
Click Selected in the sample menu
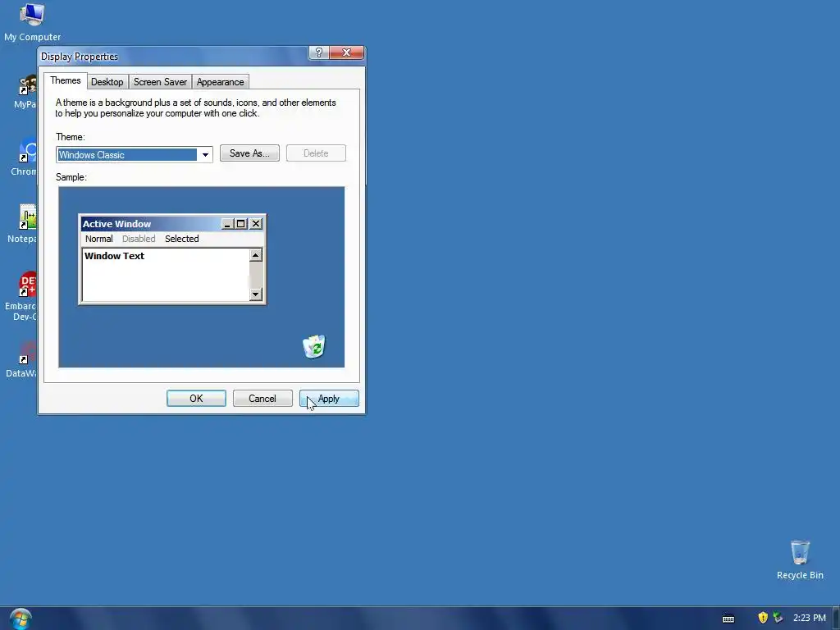(x=181, y=239)
